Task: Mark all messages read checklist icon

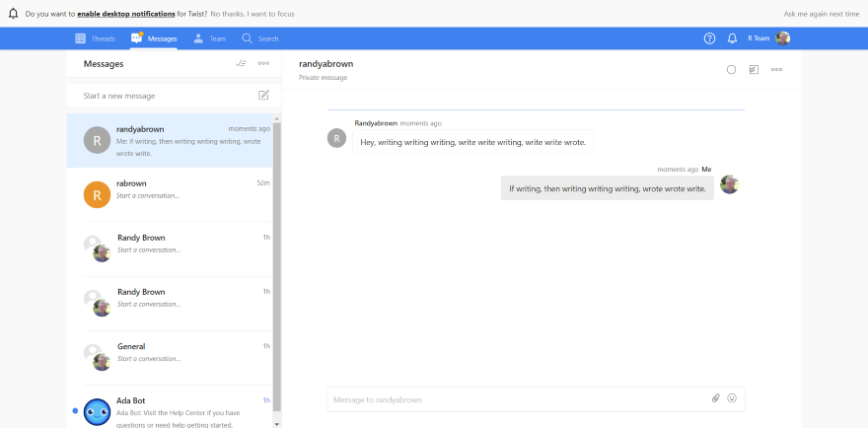Action: (241, 64)
